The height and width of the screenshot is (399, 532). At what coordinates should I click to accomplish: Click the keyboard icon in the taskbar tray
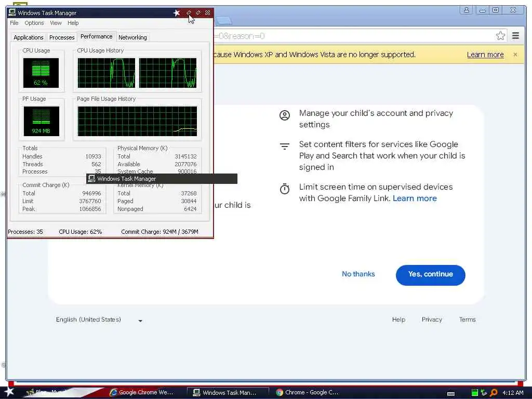click(451, 394)
